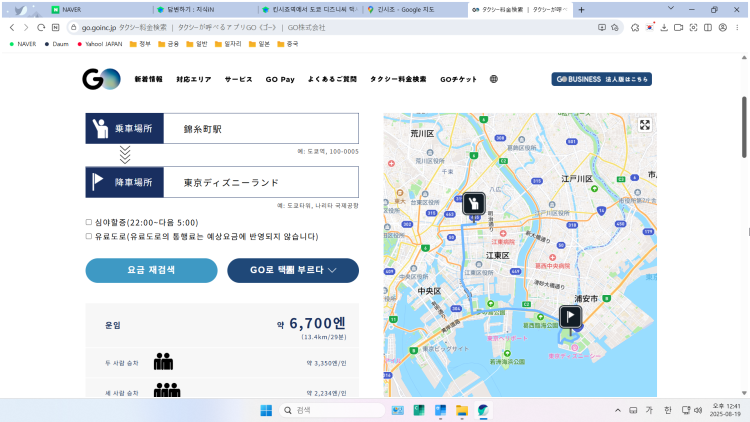Click the page vertical scrollbar thumb
Image resolution: width=750 pixels, height=422 pixels.
click(x=744, y=127)
